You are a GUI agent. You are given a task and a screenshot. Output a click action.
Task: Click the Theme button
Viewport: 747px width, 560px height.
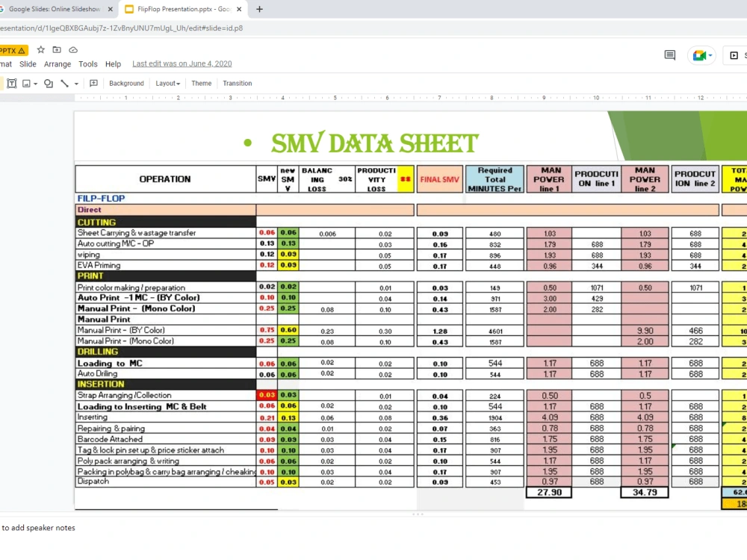202,84
